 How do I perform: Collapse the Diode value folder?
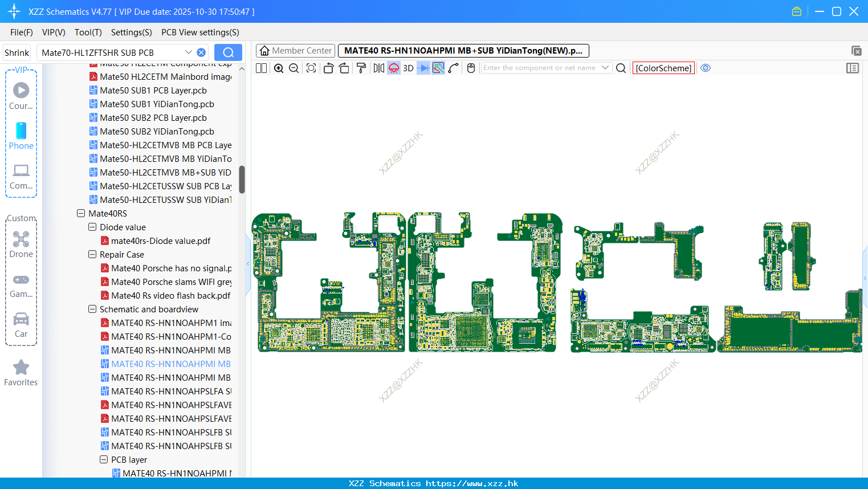click(x=92, y=227)
